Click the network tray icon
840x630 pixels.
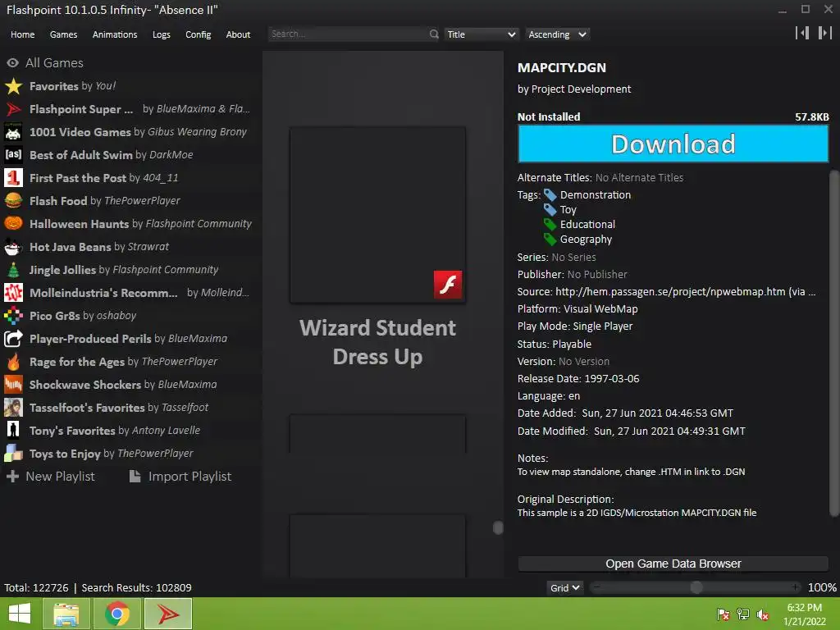point(743,614)
